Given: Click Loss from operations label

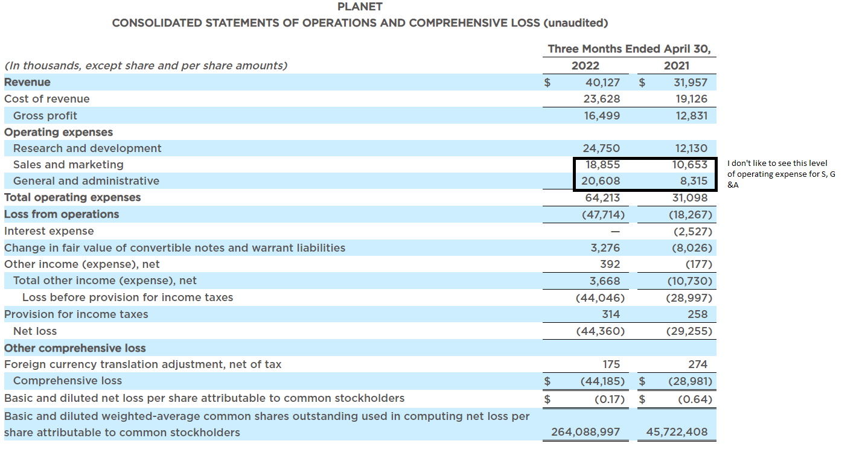Looking at the screenshot, I should pyautogui.click(x=62, y=214).
